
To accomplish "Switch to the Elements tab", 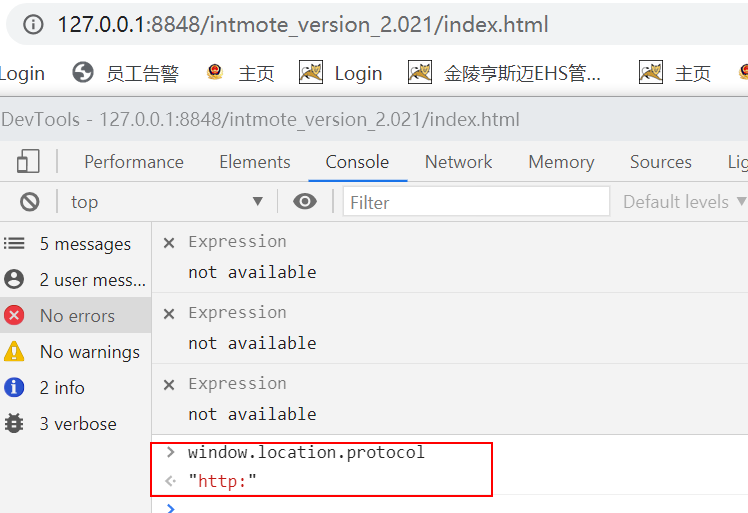I will point(255,162).
